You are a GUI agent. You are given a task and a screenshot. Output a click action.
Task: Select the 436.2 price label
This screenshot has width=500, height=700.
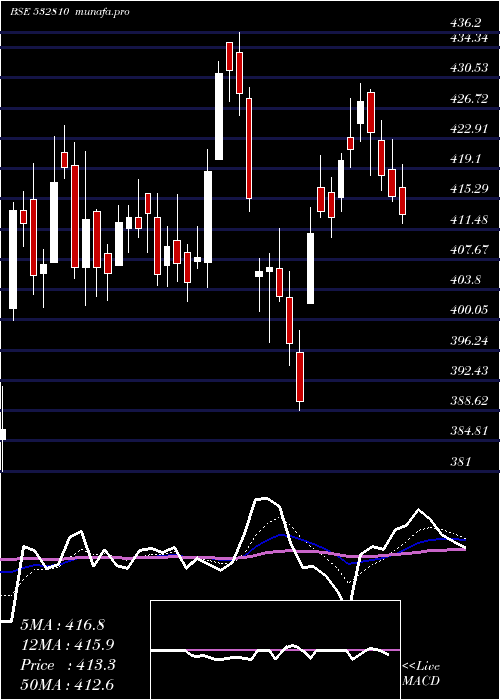click(x=466, y=23)
